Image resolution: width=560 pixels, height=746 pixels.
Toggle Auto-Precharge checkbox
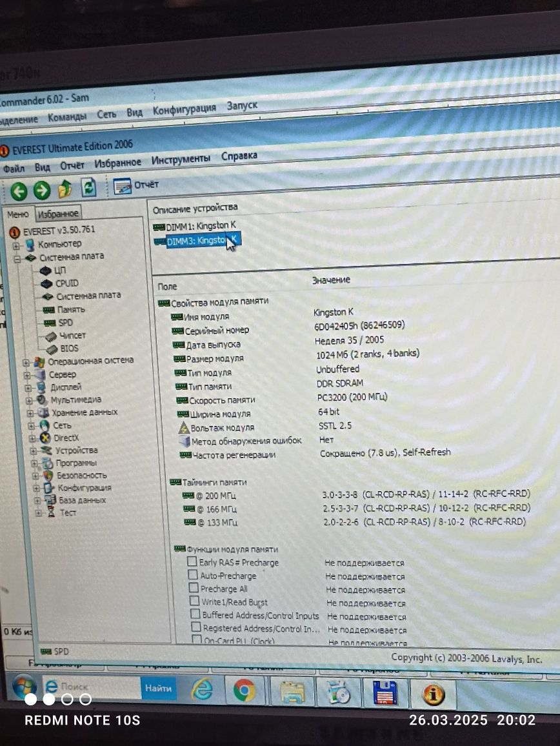pos(193,575)
